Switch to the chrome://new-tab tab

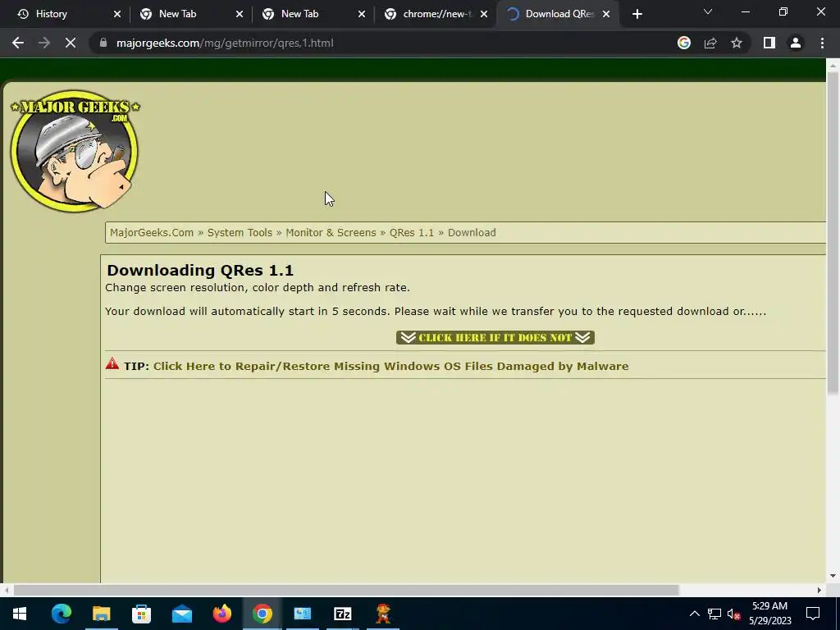(x=436, y=14)
